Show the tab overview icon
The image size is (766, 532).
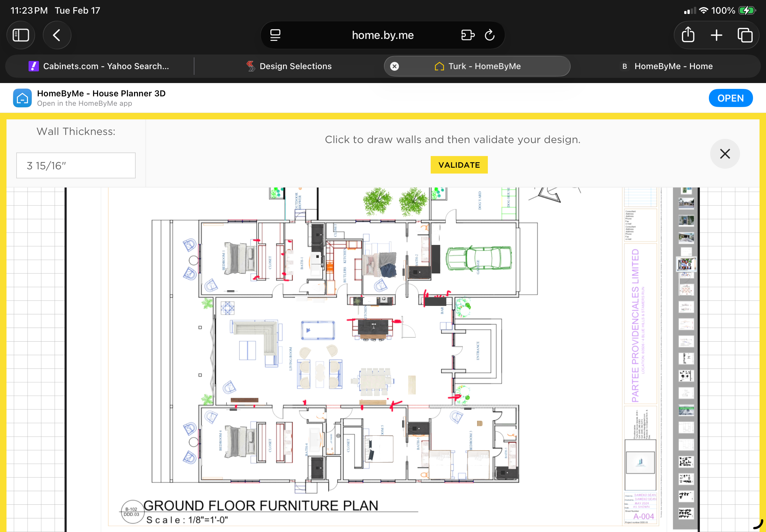click(x=745, y=35)
